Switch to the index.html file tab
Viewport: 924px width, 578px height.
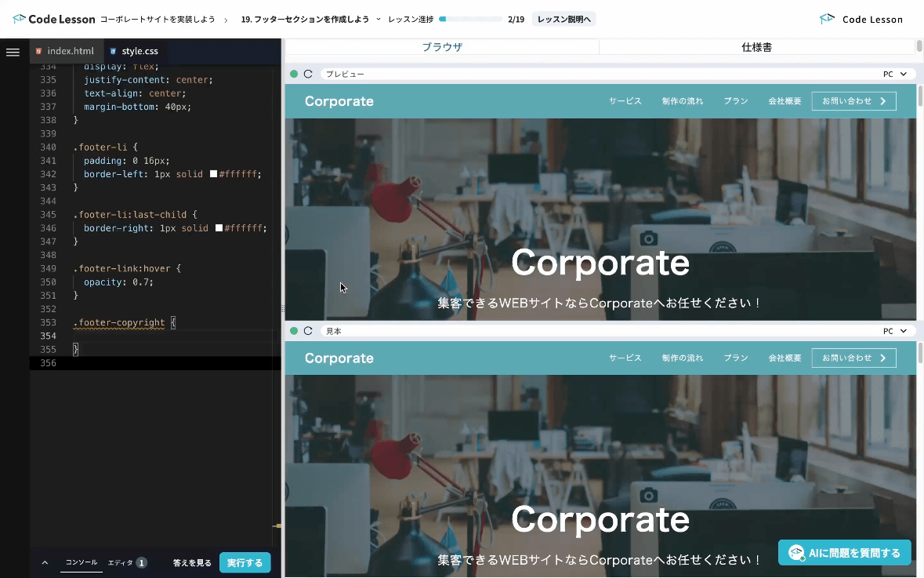pos(64,51)
